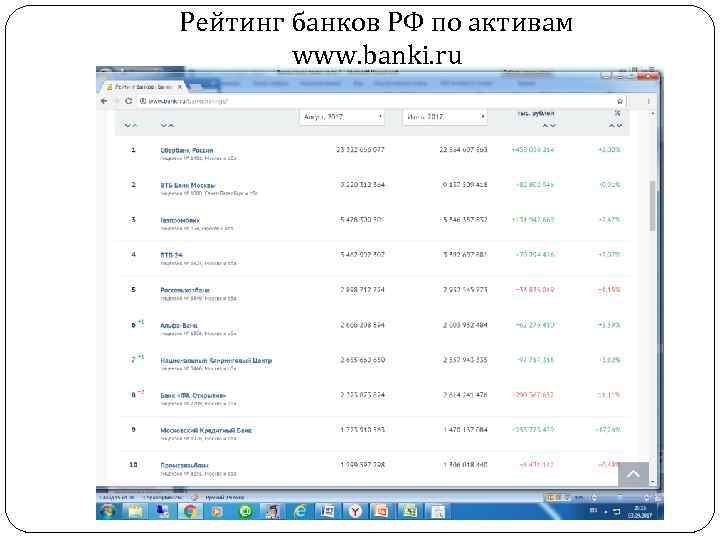Open Сбербанк России bank link
The image size is (720, 540).
click(x=186, y=150)
